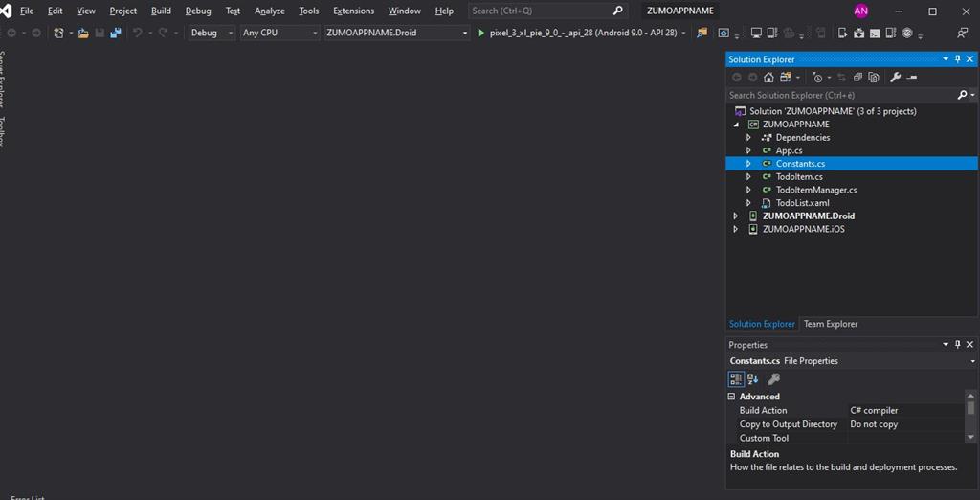Open the Analyze menu
The image size is (980, 500).
[x=269, y=11]
